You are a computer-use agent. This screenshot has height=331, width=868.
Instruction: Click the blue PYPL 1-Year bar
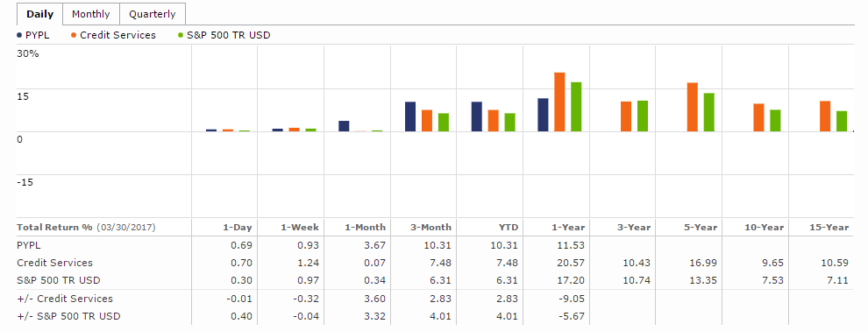pyautogui.click(x=543, y=115)
